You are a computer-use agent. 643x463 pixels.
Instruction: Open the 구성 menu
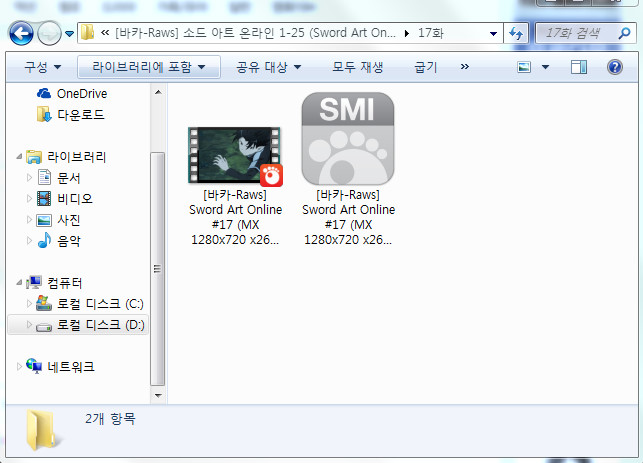point(42,67)
